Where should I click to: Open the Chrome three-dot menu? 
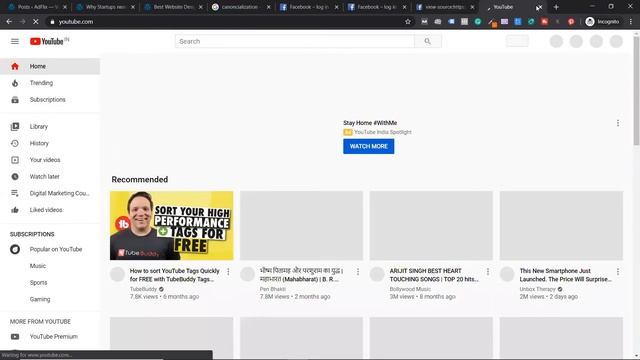point(631,22)
